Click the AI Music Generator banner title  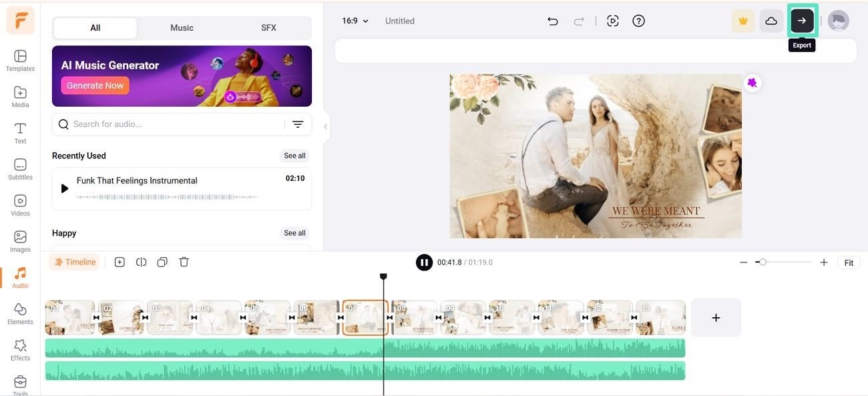pos(110,65)
